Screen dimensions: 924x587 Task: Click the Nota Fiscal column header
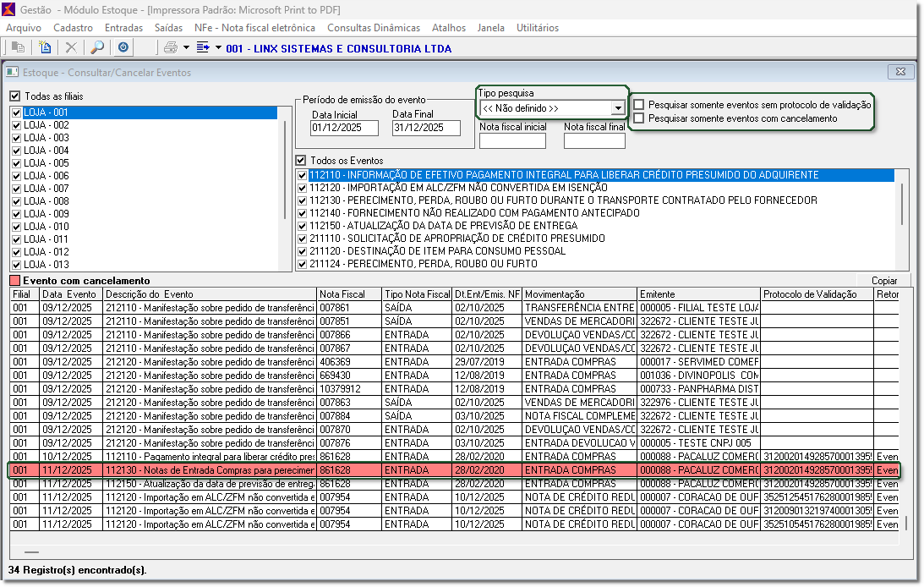[348, 294]
